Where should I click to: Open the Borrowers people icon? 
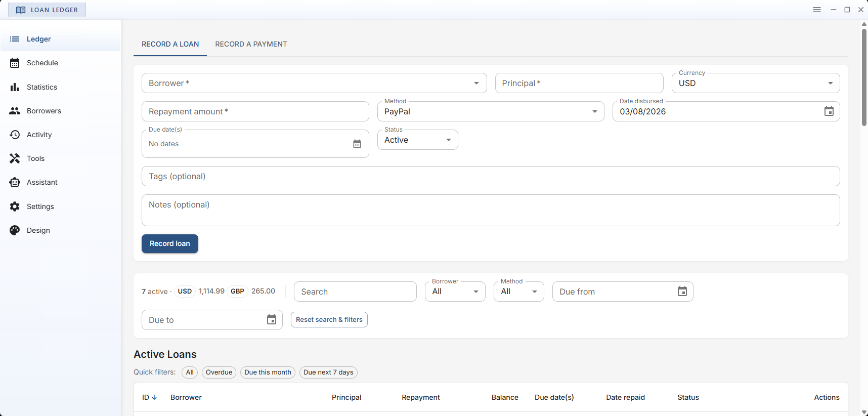[x=15, y=111]
